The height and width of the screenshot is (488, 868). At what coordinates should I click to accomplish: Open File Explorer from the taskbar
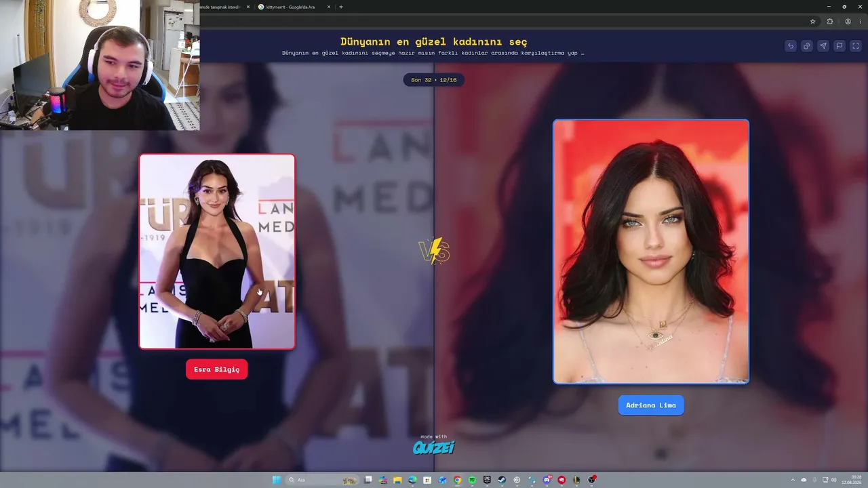point(398,480)
